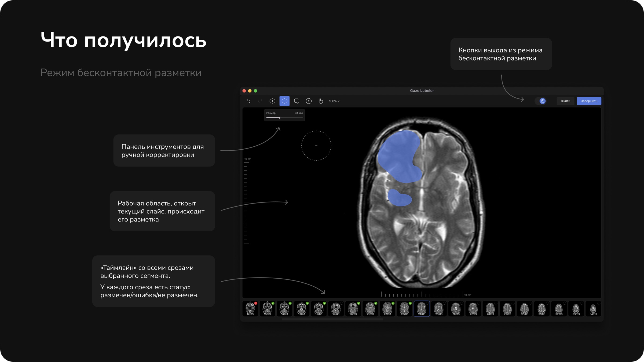Image resolution: width=644 pixels, height=362 pixels.
Task: Click the 34 мм size value
Action: click(x=299, y=113)
